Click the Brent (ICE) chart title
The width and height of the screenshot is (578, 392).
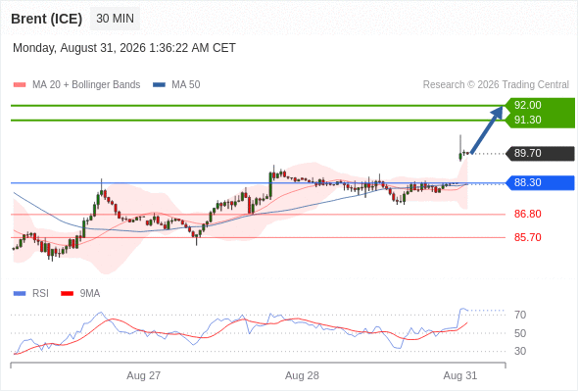pyautogui.click(x=46, y=19)
